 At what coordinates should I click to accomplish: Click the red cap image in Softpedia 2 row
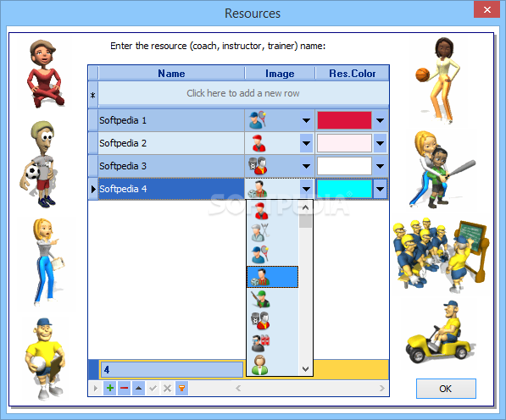tap(259, 143)
